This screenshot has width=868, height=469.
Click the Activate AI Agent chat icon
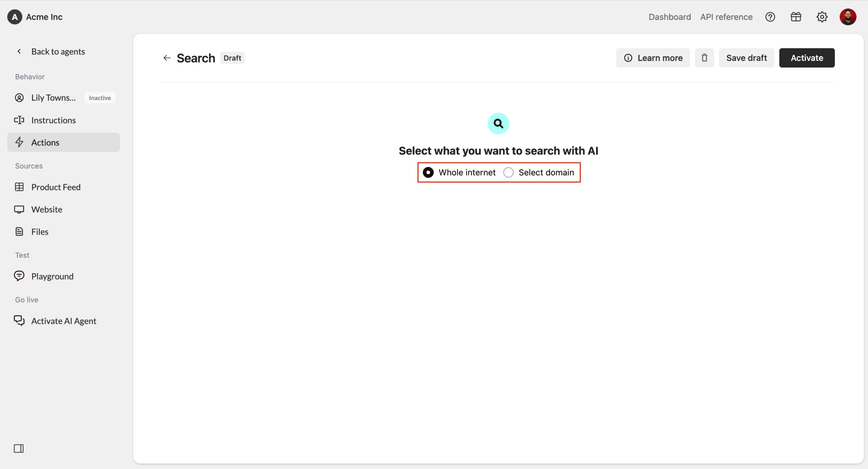pos(19,321)
